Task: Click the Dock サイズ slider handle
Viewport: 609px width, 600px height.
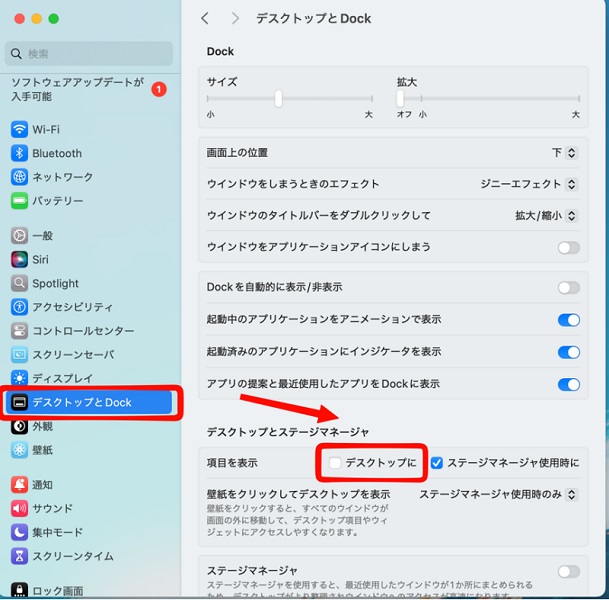Action: pos(278,99)
